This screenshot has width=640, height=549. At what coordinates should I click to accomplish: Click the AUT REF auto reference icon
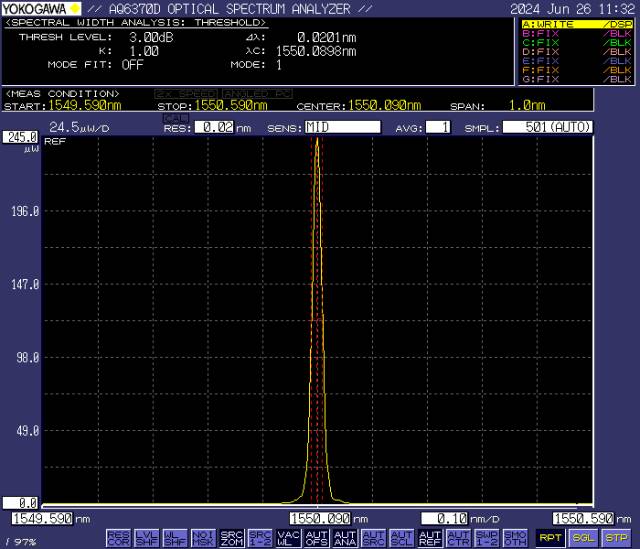click(430, 538)
